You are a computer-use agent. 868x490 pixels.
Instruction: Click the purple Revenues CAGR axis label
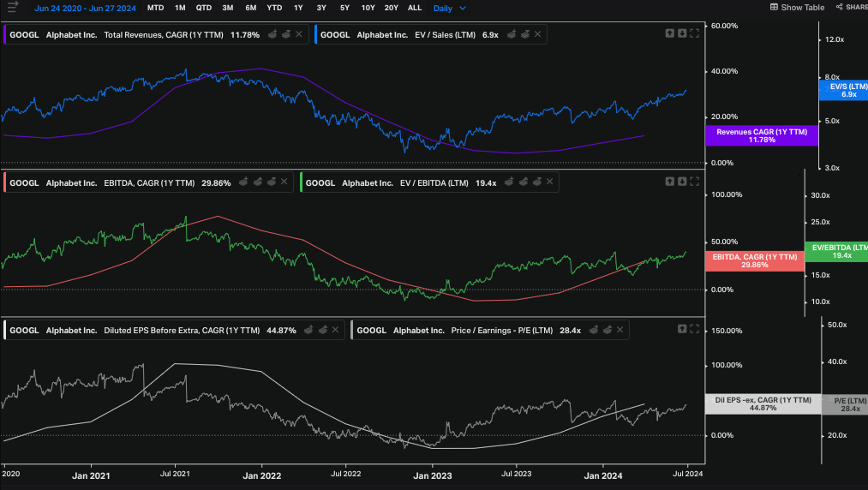pos(762,135)
